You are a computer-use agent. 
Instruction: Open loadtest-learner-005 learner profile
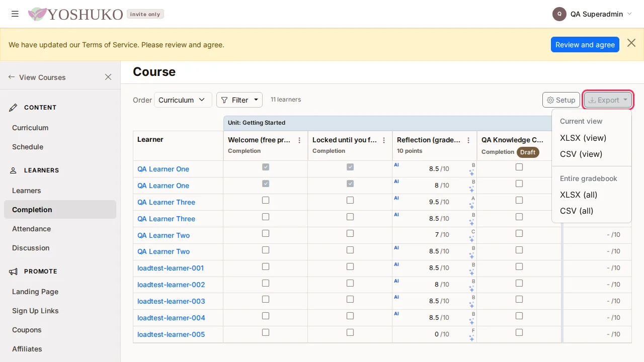[171, 334]
